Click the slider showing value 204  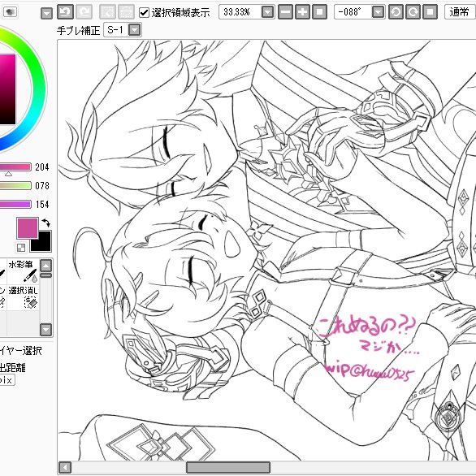[x=15, y=167]
